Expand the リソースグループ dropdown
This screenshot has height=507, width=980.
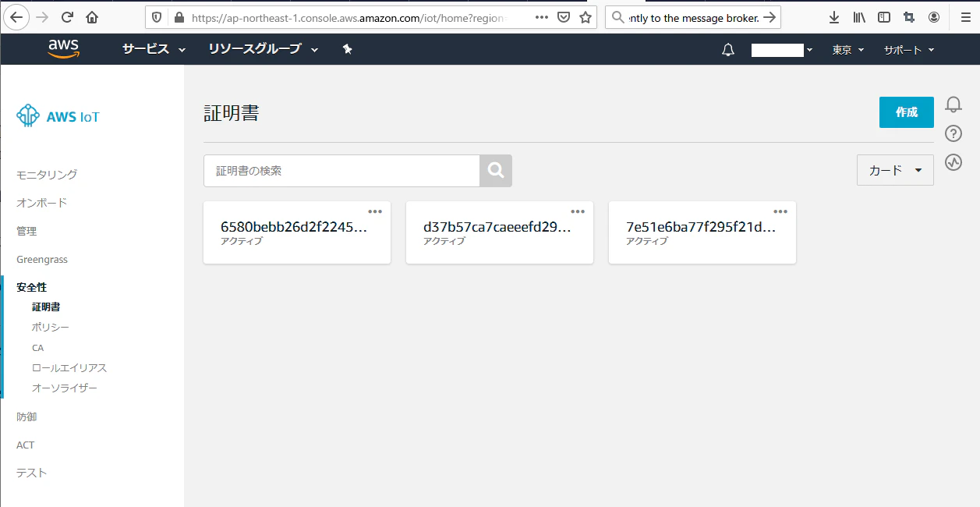(x=264, y=49)
